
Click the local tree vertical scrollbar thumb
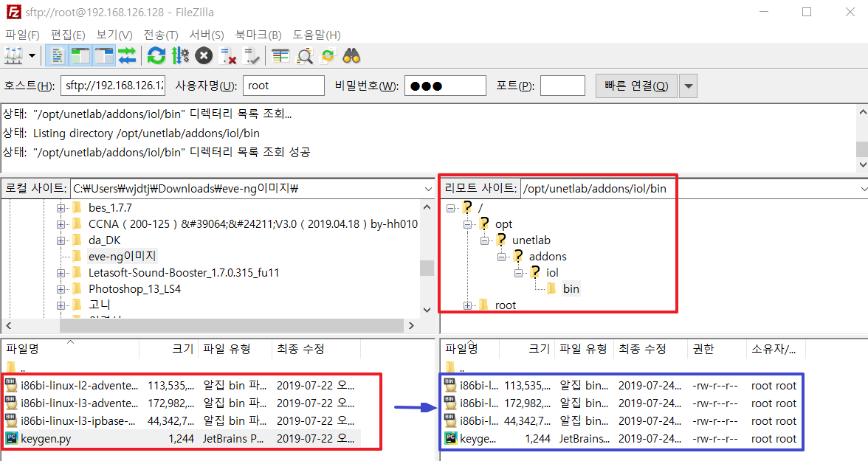point(427,268)
